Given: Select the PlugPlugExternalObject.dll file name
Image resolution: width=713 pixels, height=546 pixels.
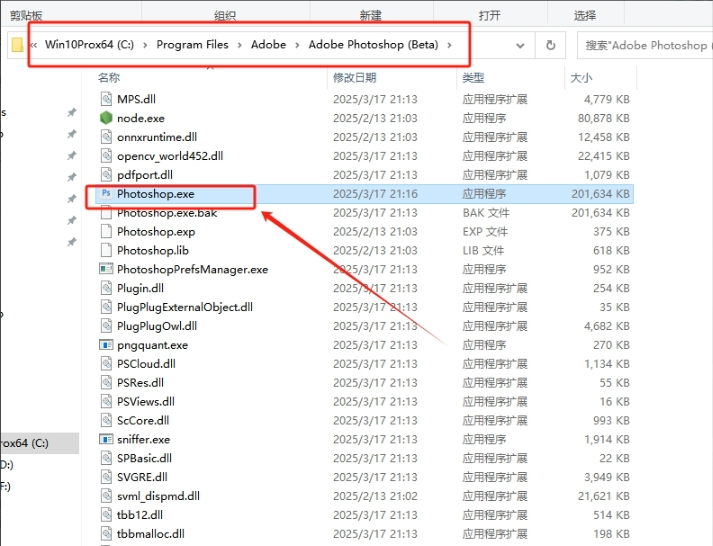Looking at the screenshot, I should tap(185, 307).
